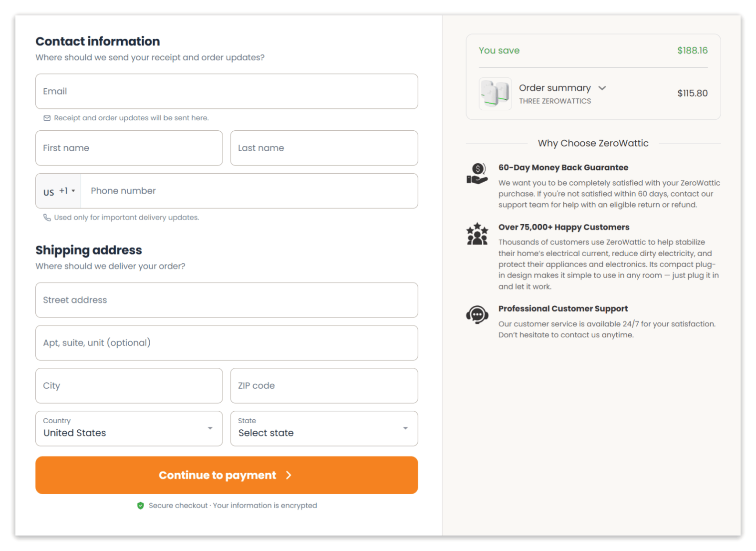Focus the Last name field
Screen dimensions: 756x551
pyautogui.click(x=324, y=148)
